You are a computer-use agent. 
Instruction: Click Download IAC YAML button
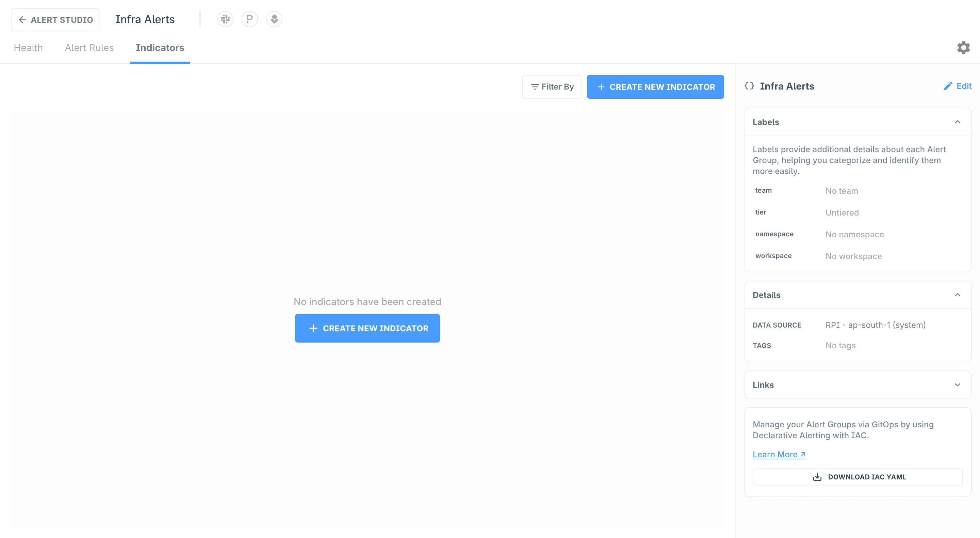pos(867,477)
